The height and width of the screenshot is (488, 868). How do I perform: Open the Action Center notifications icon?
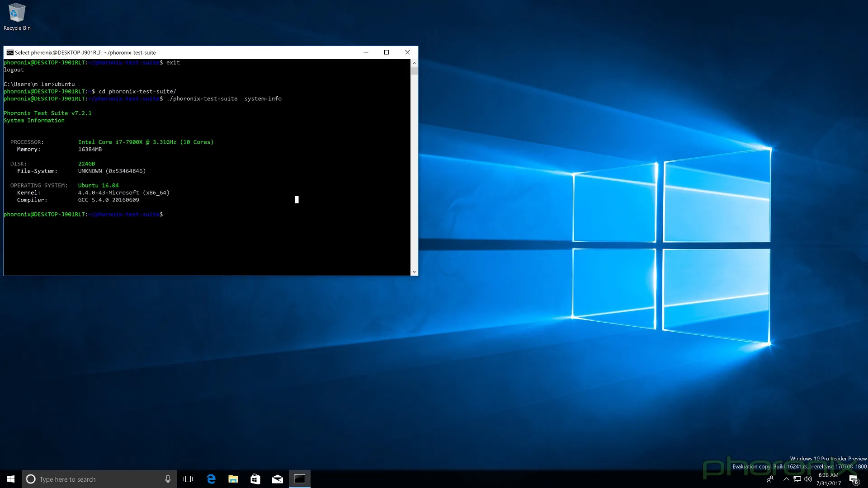coord(853,479)
